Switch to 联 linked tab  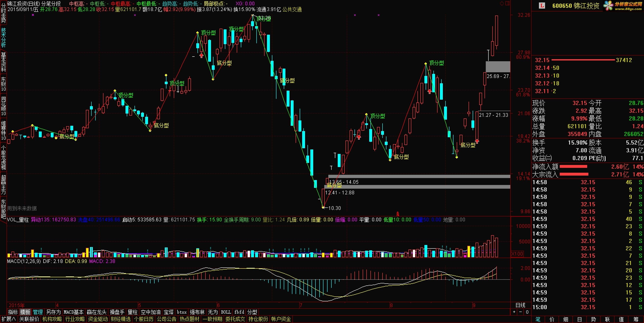click(607, 319)
